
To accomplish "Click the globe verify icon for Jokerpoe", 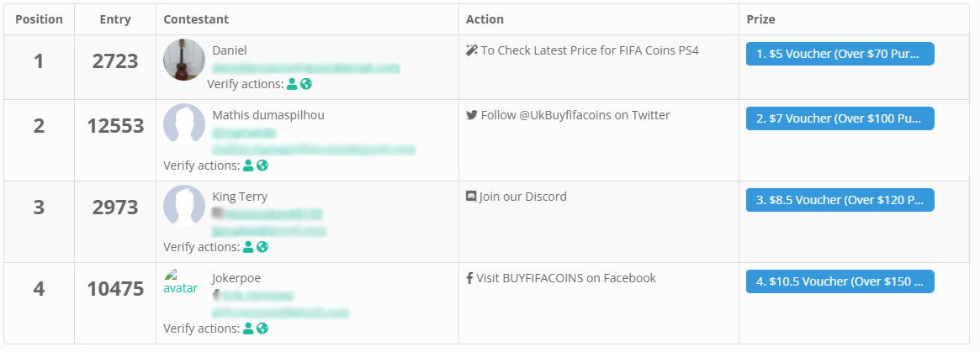I will 262,328.
